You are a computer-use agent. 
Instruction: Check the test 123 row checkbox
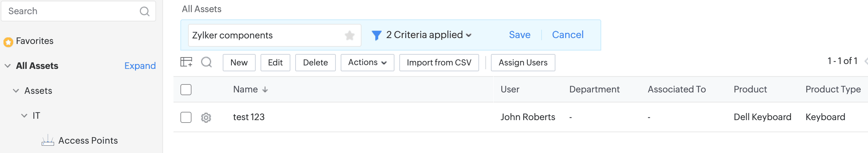click(x=186, y=117)
